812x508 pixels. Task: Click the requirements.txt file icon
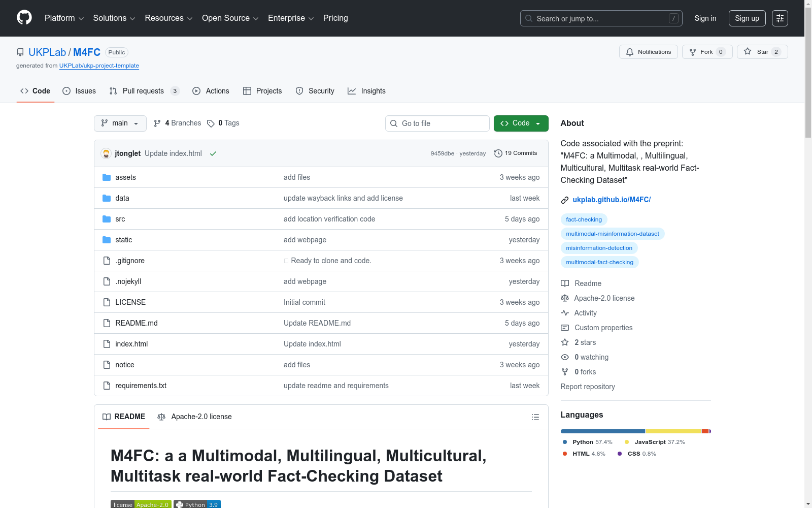(107, 386)
